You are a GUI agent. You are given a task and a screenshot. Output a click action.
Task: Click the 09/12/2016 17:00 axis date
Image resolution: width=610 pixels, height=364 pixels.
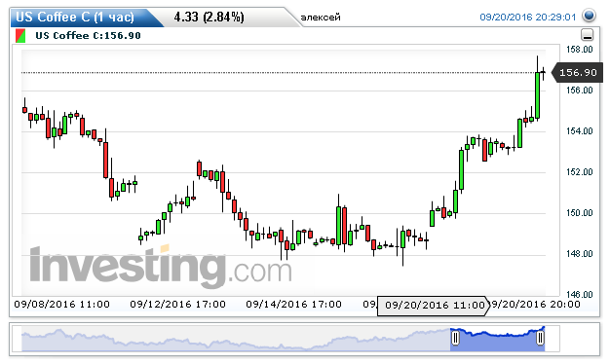coord(177,305)
